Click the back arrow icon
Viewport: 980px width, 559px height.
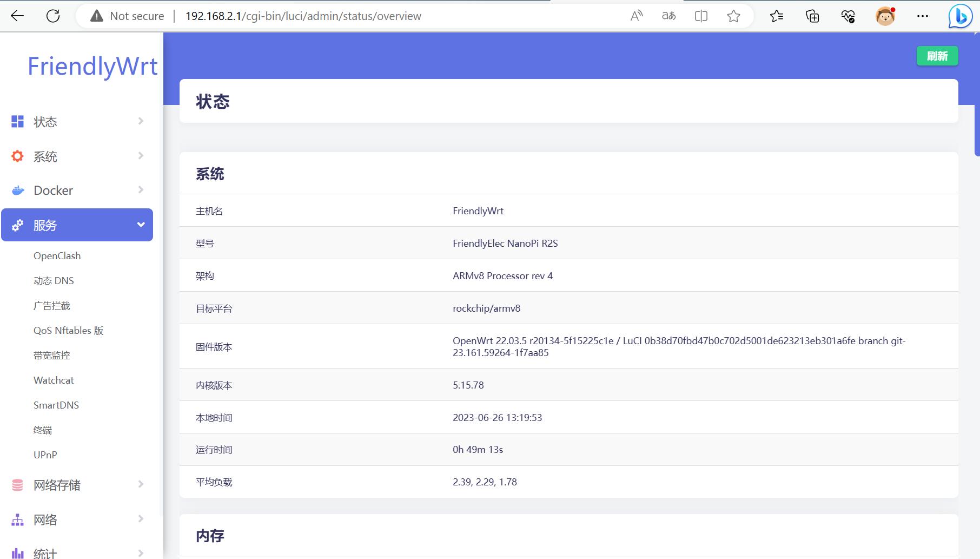coord(17,16)
